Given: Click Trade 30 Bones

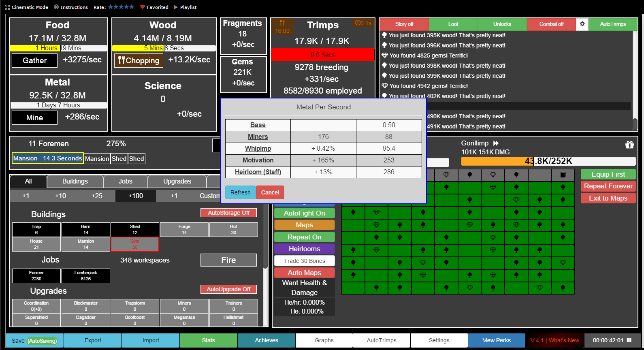Looking at the screenshot, I should [305, 261].
